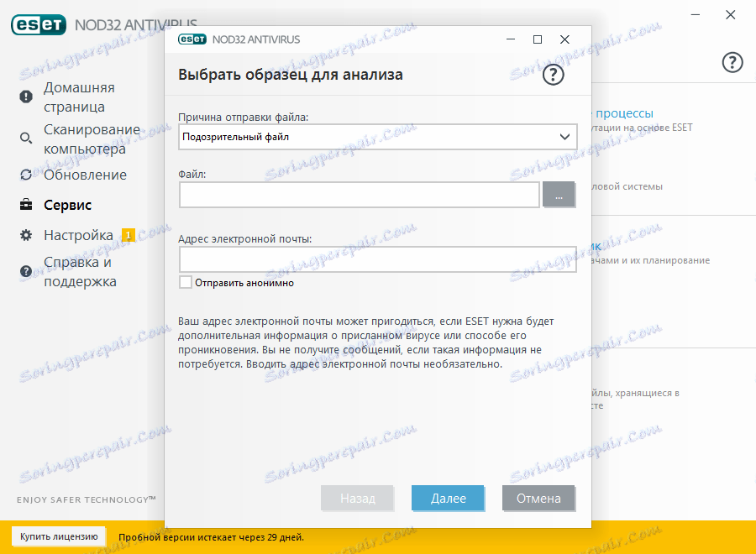Click Купить лицензию button

(x=59, y=536)
